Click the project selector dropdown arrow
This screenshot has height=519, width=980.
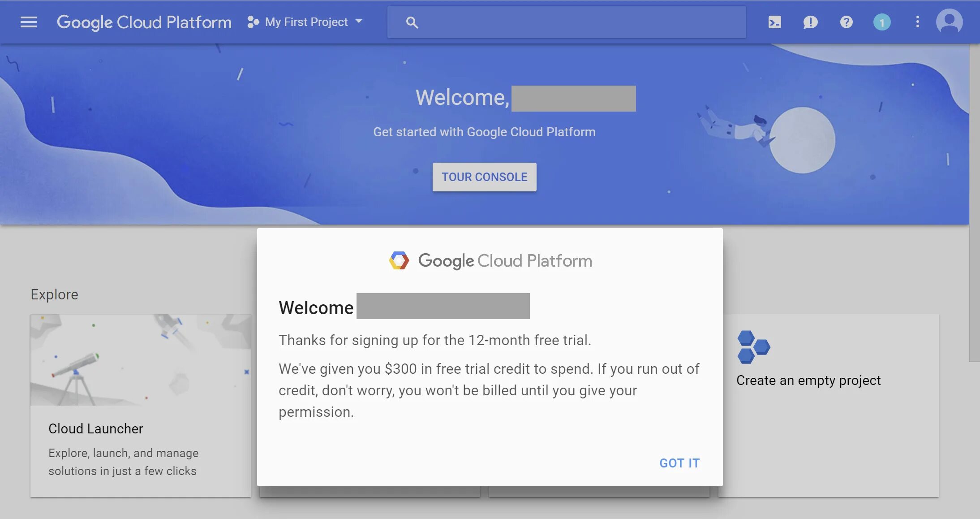359,21
